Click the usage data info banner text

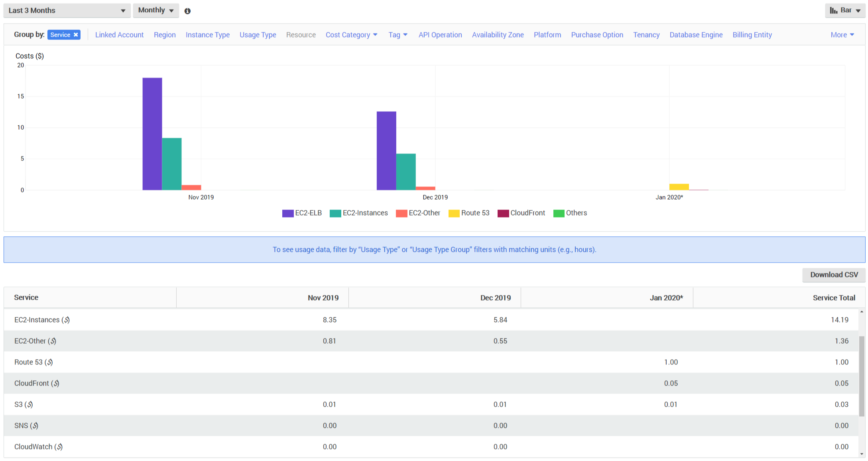coord(434,249)
